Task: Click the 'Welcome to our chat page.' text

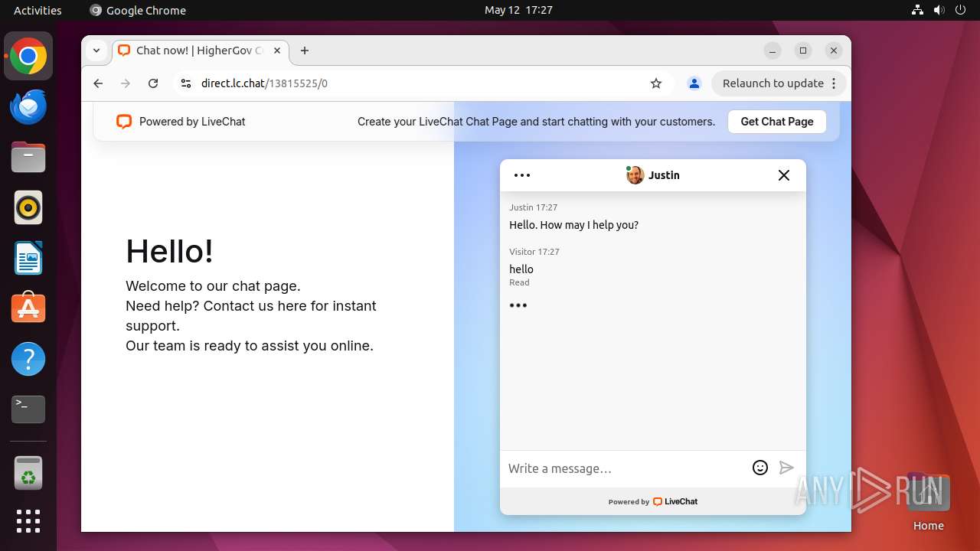Action: click(x=213, y=286)
